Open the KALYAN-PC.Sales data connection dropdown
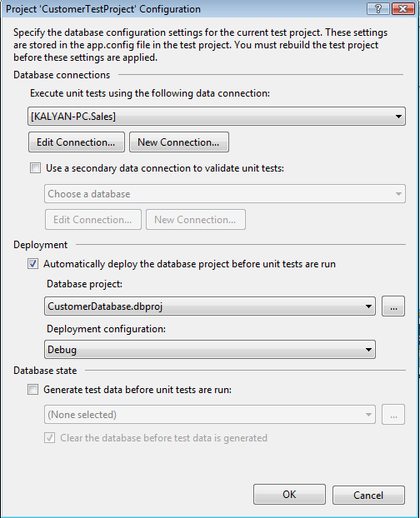 pyautogui.click(x=217, y=117)
